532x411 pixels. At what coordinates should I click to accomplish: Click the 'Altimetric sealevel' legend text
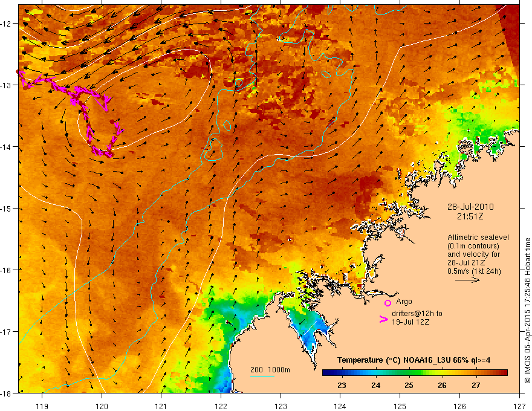[478, 238]
